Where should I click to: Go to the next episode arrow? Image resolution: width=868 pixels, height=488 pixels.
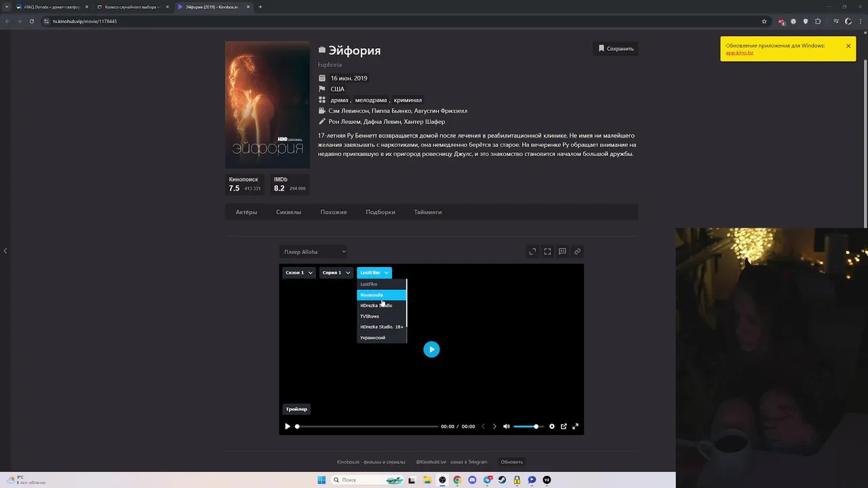(x=494, y=426)
